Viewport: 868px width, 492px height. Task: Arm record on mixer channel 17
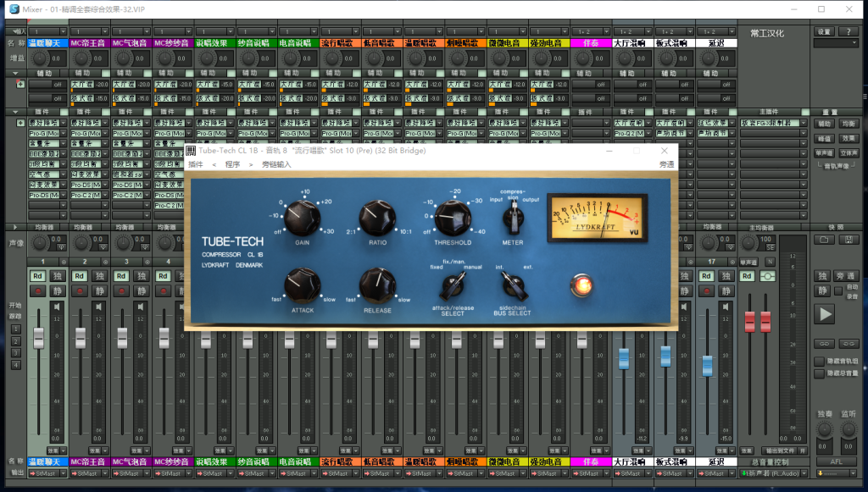pos(706,290)
